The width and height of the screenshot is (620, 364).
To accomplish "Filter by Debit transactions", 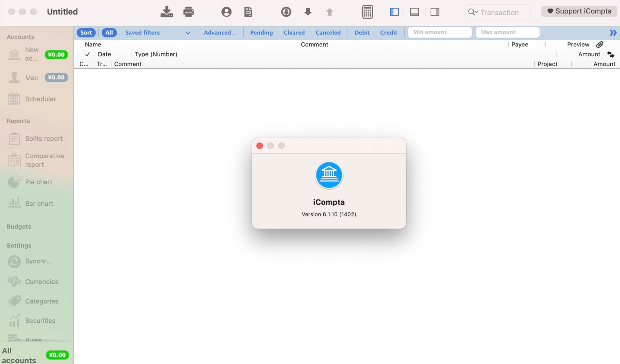I will click(x=362, y=32).
